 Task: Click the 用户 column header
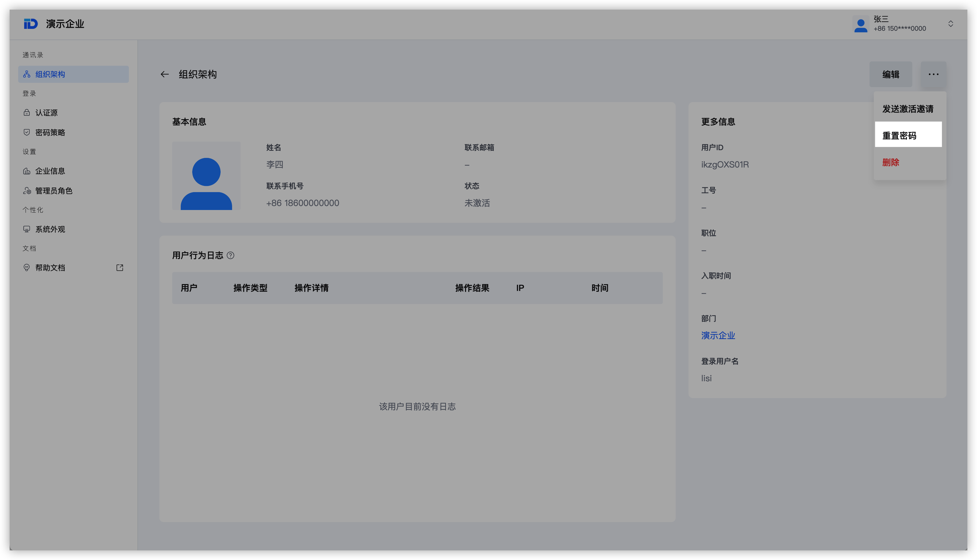pyautogui.click(x=189, y=288)
